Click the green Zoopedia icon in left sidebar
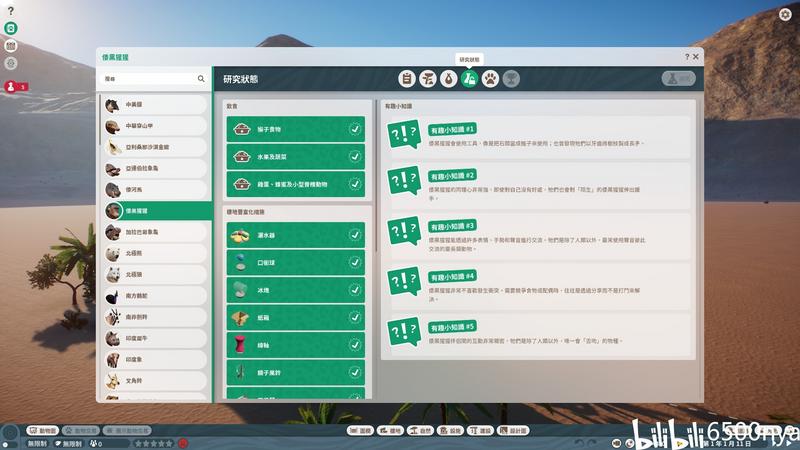Screen dimensions: 800x450 [x=11, y=28]
